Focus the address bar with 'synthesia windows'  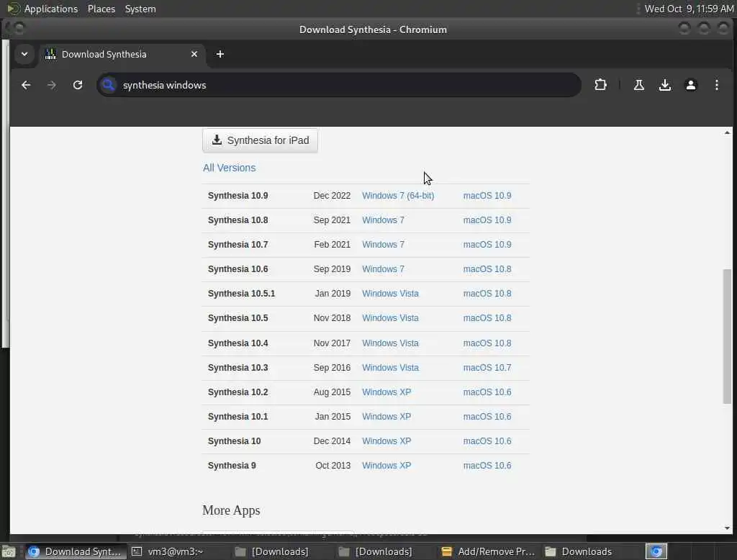click(x=338, y=85)
